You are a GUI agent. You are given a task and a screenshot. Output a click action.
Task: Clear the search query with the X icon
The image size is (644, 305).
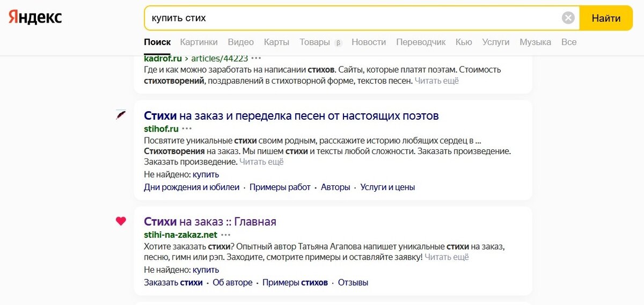pos(568,18)
